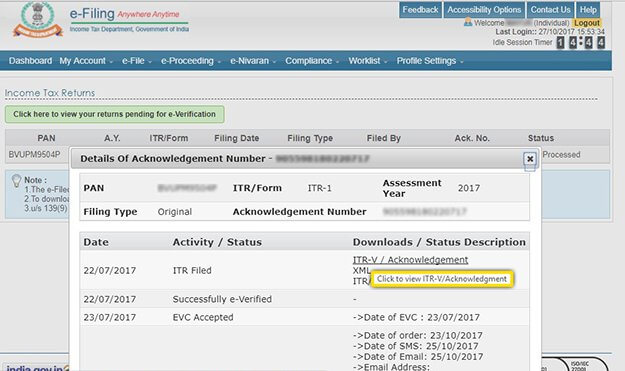Image resolution: width=625 pixels, height=371 pixels.
Task: Click the Ack. No. column header
Action: click(x=472, y=138)
